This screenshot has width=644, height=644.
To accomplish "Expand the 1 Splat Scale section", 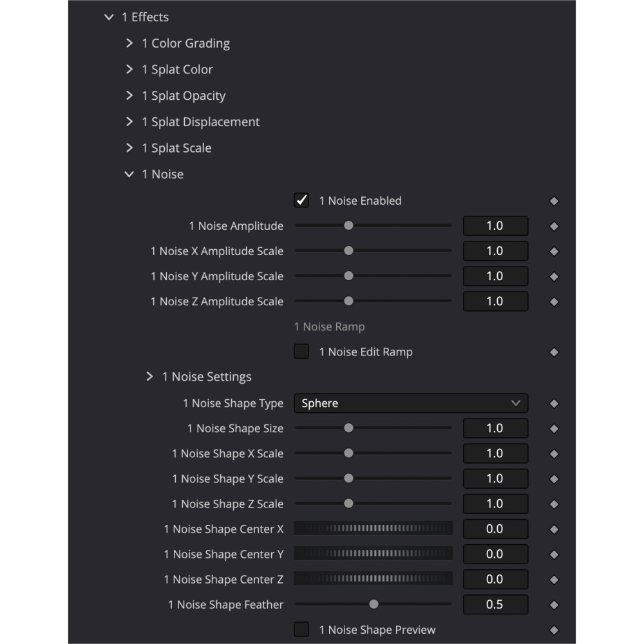I will click(129, 148).
